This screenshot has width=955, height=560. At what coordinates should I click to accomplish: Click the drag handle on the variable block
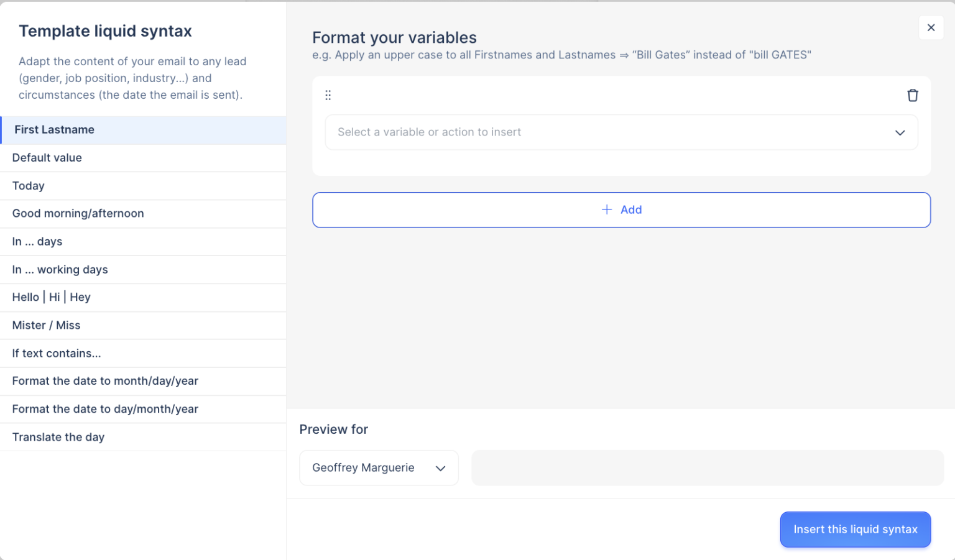(328, 94)
